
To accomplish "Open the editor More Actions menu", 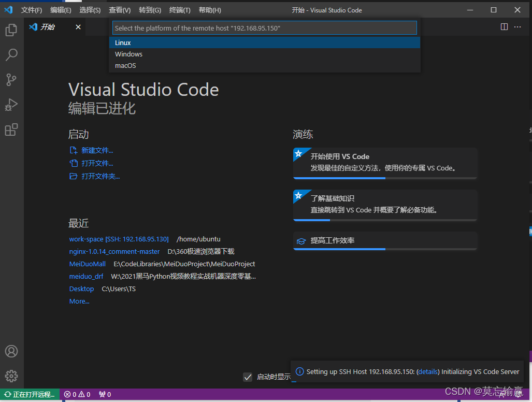I will pyautogui.click(x=517, y=27).
